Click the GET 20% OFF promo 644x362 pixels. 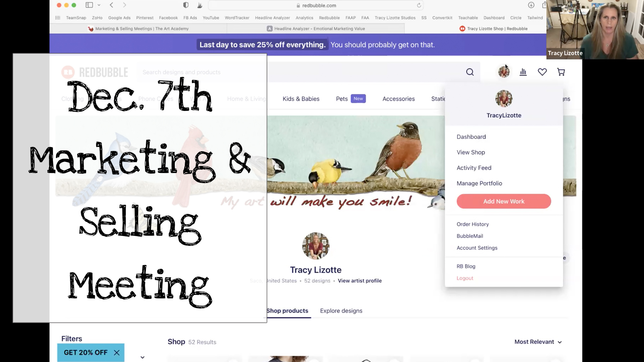86,353
